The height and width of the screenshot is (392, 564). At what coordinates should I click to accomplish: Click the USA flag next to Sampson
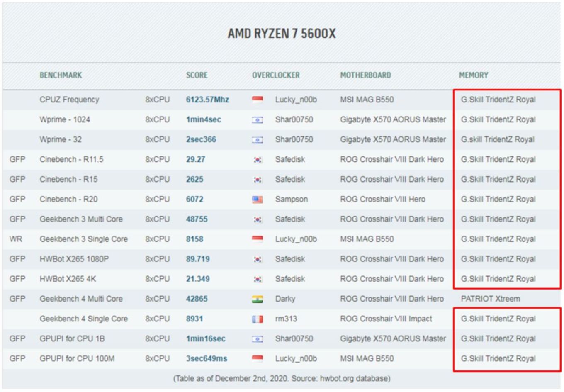[258, 199]
